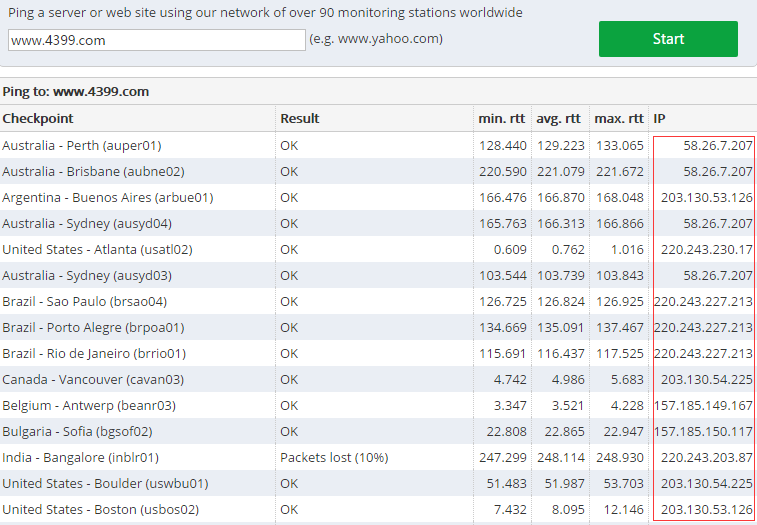Click the Checkpoint column header
The height and width of the screenshot is (525, 757).
click(38, 118)
